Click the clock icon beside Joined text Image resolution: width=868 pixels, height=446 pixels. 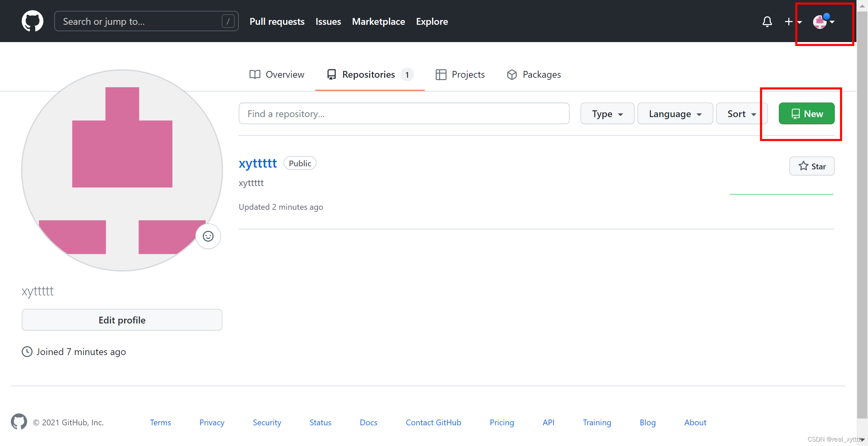pyautogui.click(x=27, y=352)
